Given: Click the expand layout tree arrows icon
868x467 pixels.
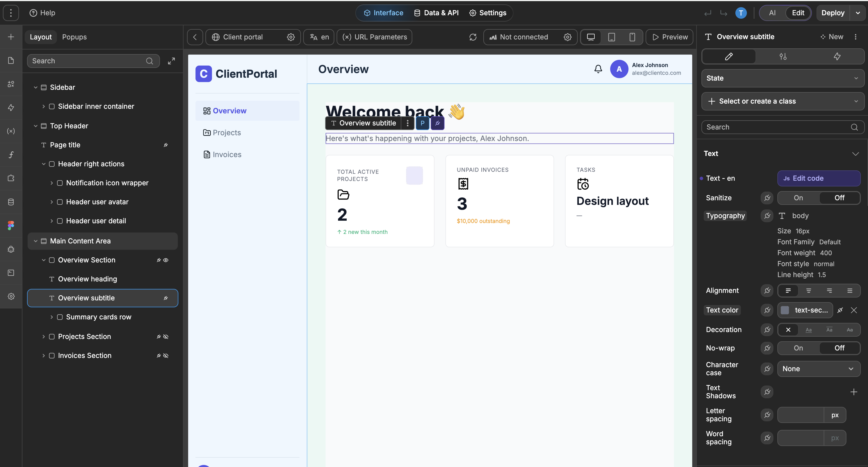Looking at the screenshot, I should [x=171, y=61].
